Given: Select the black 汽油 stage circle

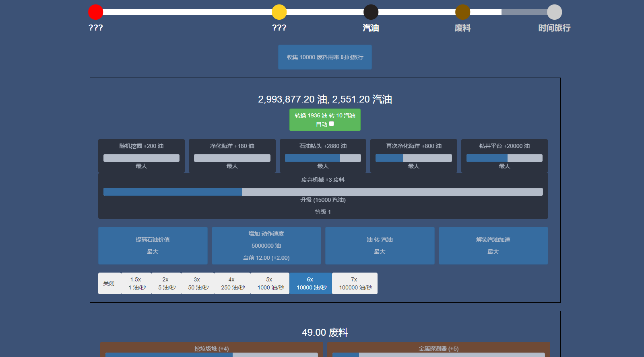Looking at the screenshot, I should point(371,12).
